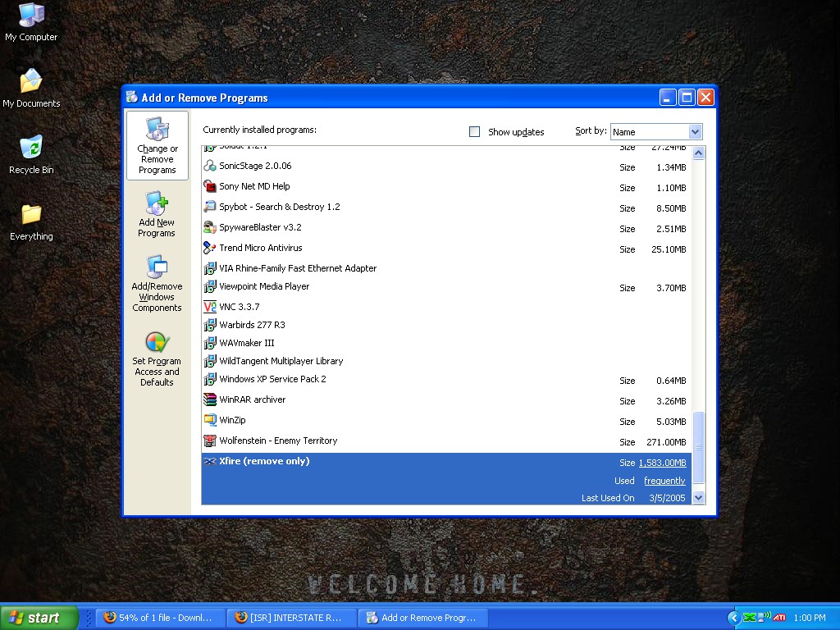Select Sony Net MD Help entry

(445, 188)
